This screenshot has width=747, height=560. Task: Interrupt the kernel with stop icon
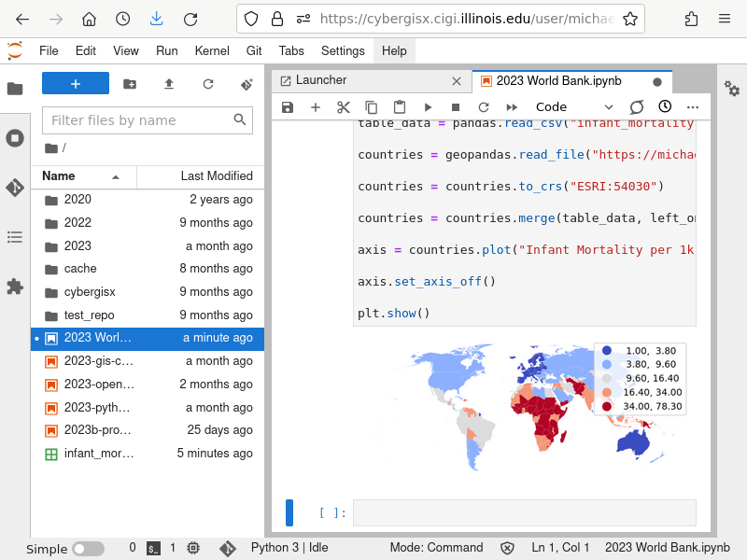(x=456, y=107)
